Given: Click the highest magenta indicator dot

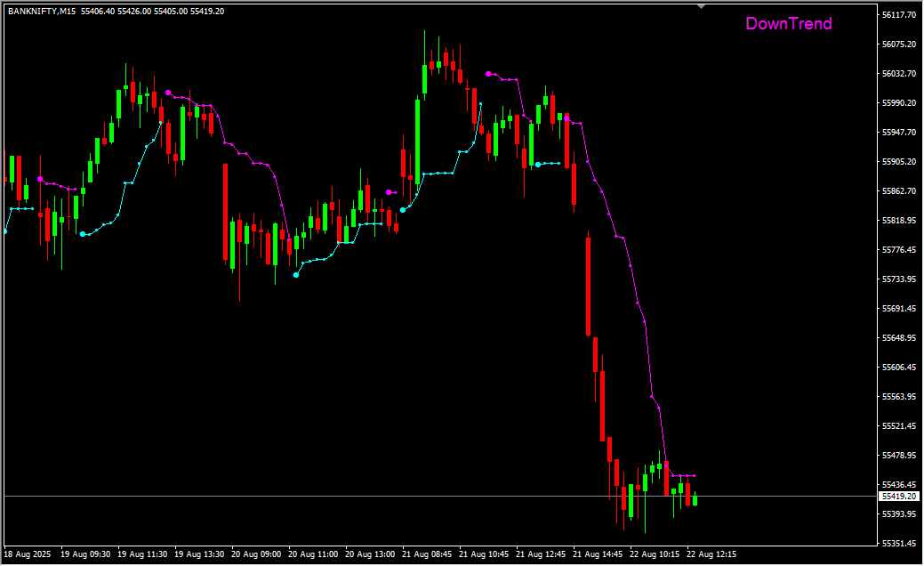Looking at the screenshot, I should [x=488, y=74].
